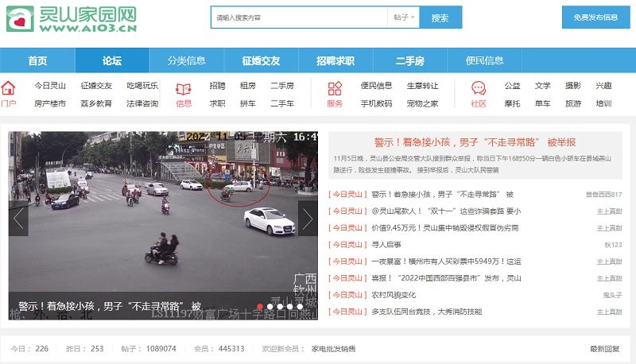
Task: Expand the 帖子 search type dropdown
Action: [x=404, y=17]
